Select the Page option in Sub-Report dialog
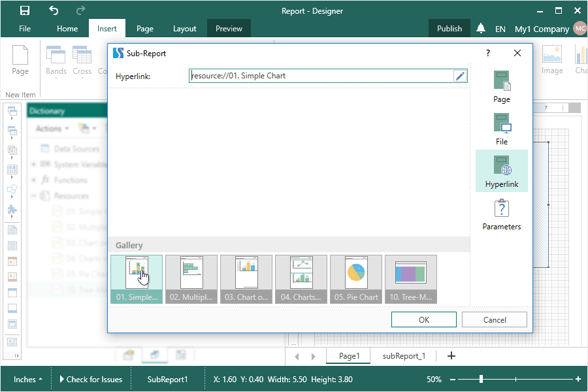Viewport: 588px width, 392px height. pos(502,87)
